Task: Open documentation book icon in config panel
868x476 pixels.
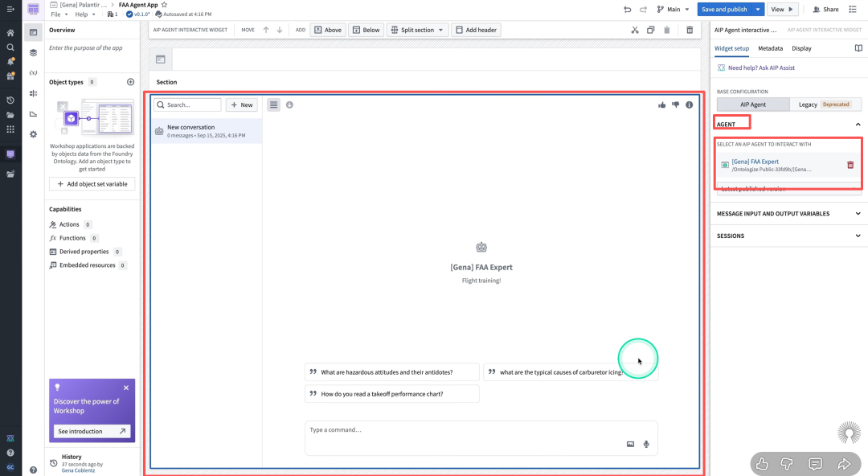Action: coord(858,48)
